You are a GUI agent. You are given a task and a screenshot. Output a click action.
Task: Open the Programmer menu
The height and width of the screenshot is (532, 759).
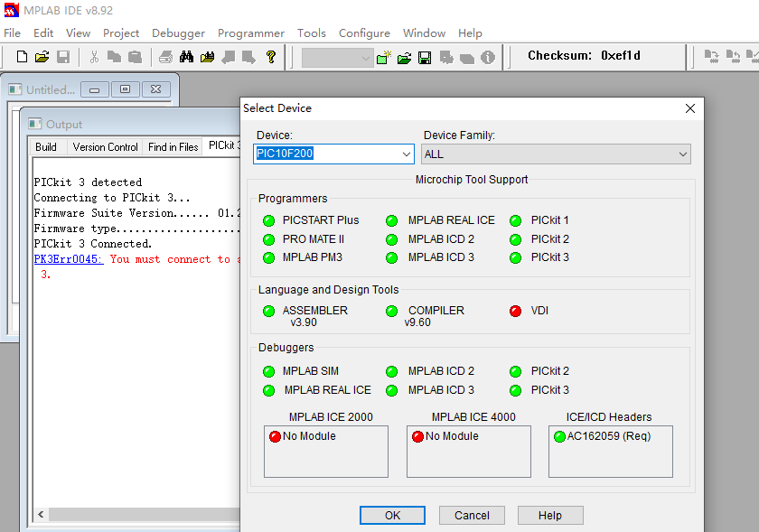[251, 33]
